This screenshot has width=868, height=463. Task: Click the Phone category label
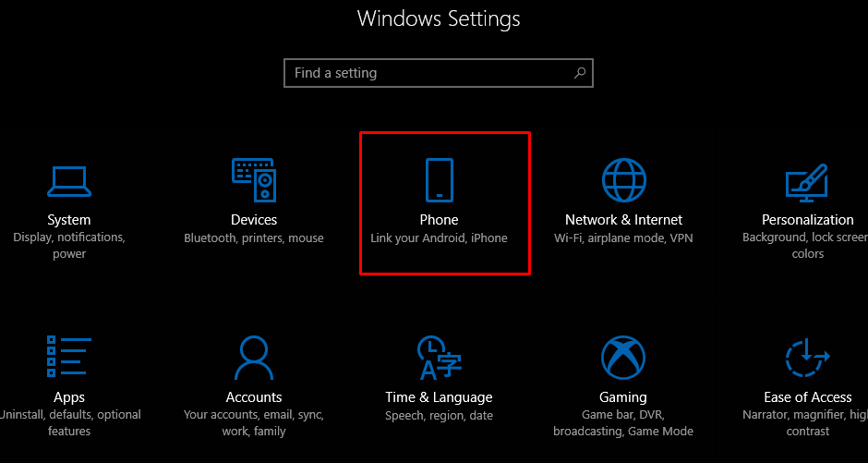[439, 220]
